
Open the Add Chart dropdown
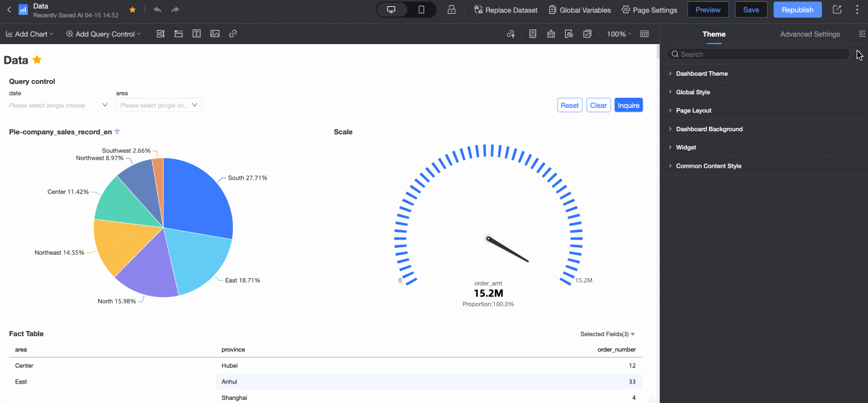30,34
